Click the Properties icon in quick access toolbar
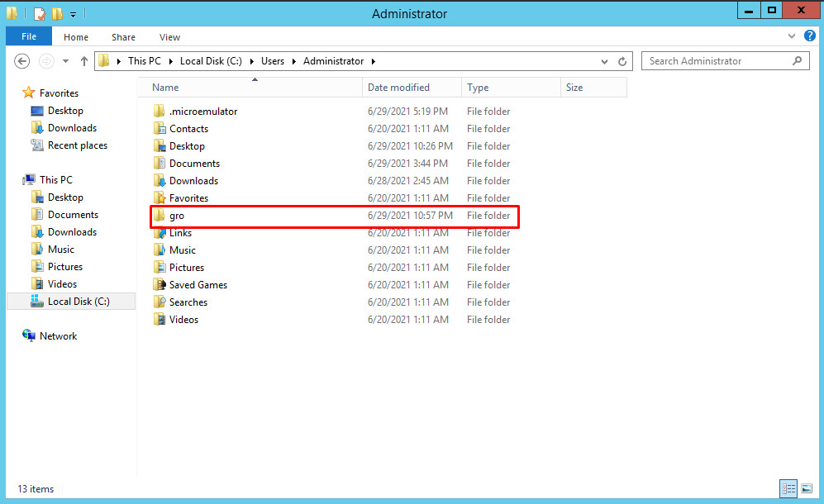824x504 pixels. point(39,14)
